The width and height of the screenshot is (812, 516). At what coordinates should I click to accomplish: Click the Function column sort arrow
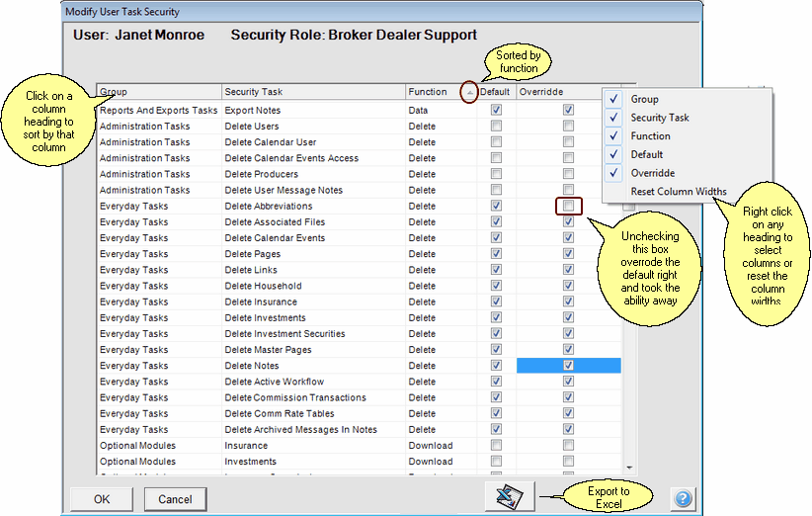click(x=469, y=92)
